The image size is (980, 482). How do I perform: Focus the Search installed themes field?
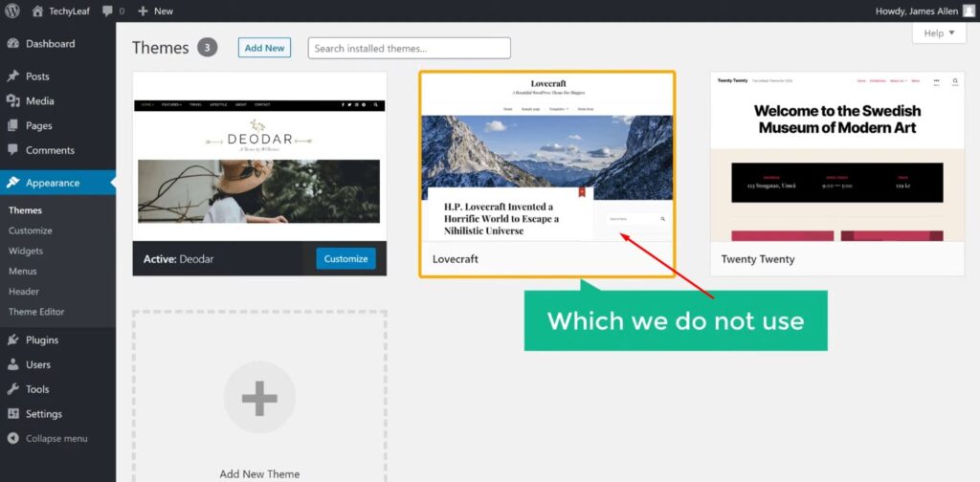[x=410, y=48]
